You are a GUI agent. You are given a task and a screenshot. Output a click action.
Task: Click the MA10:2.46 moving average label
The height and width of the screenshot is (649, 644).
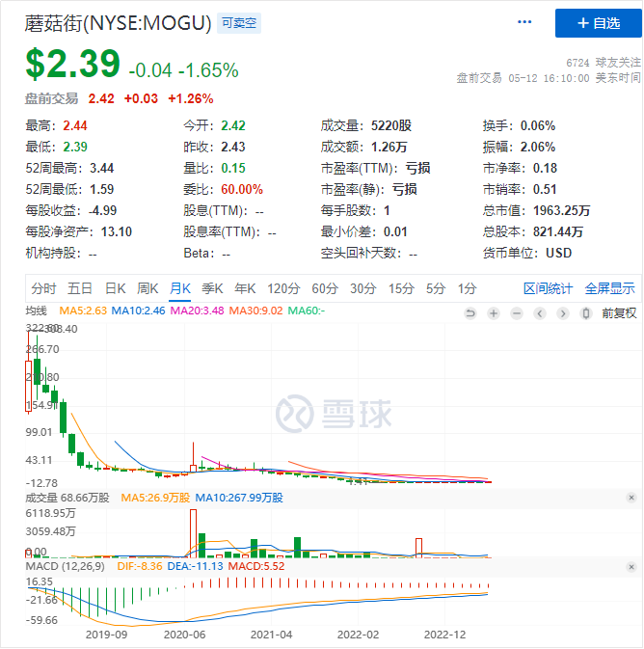138,311
